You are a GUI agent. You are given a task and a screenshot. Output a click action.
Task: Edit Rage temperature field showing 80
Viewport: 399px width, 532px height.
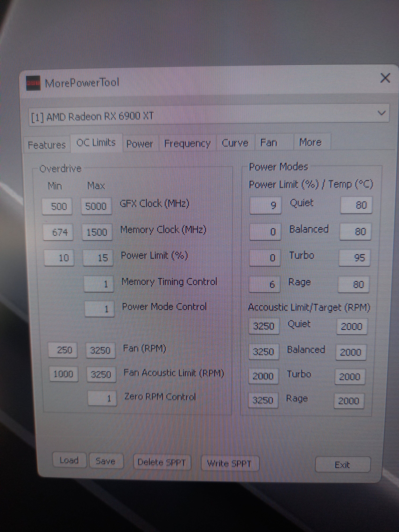[354, 284]
